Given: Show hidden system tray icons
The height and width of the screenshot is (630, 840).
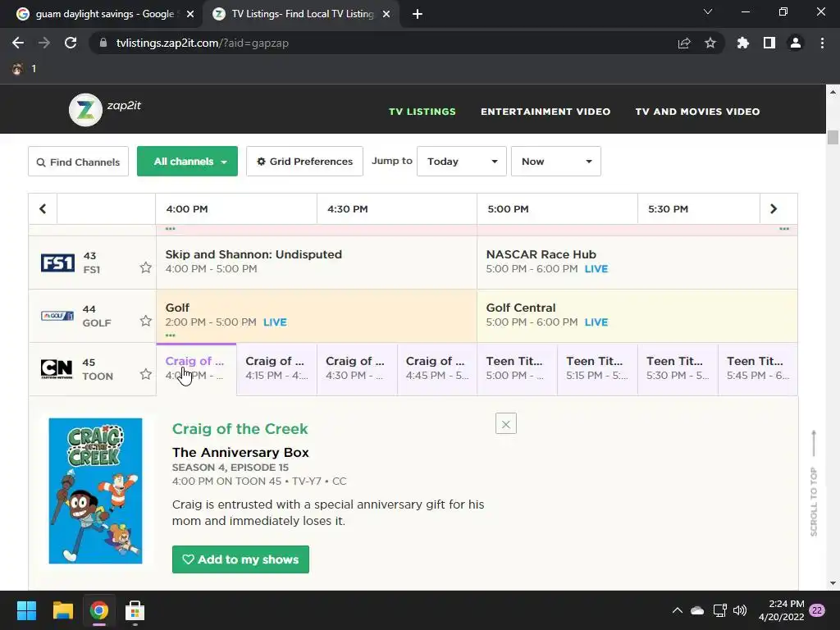Looking at the screenshot, I should [x=677, y=610].
